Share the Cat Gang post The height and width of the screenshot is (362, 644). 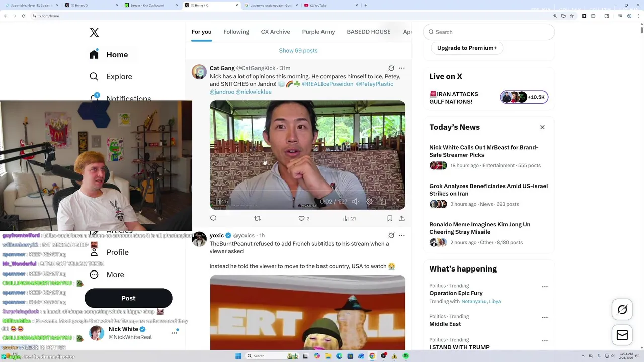tap(401, 218)
